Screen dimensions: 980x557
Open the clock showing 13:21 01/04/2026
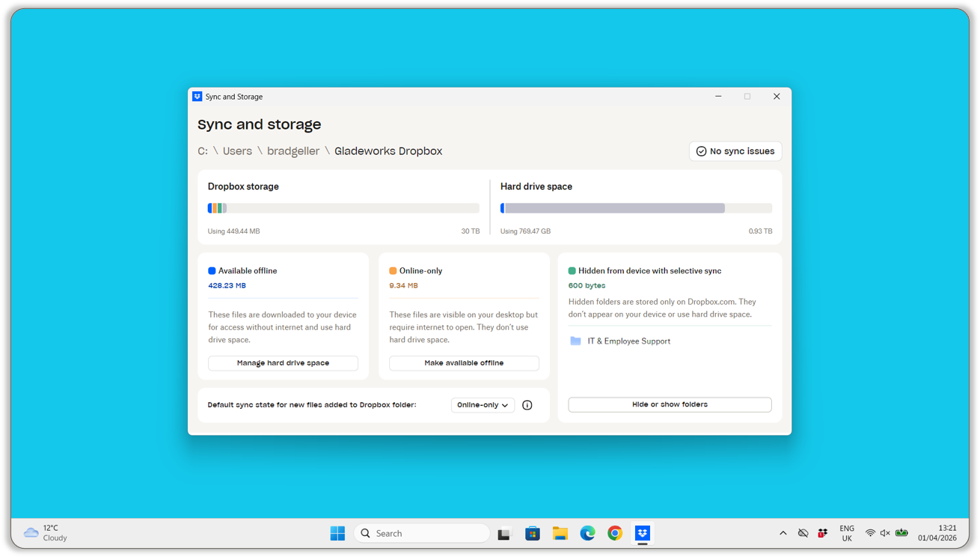tap(937, 533)
